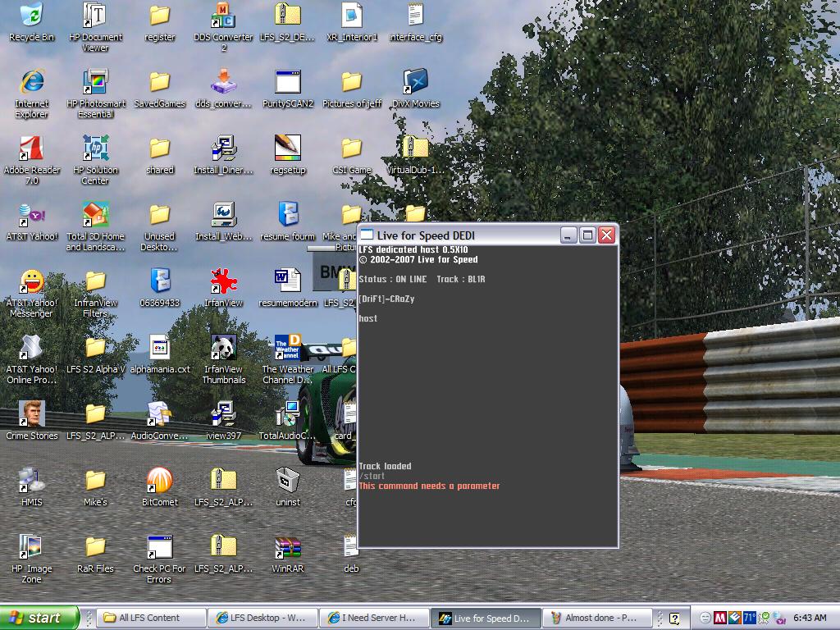
Task: Open DDS Converter 2 shortcut
Action: [223, 15]
